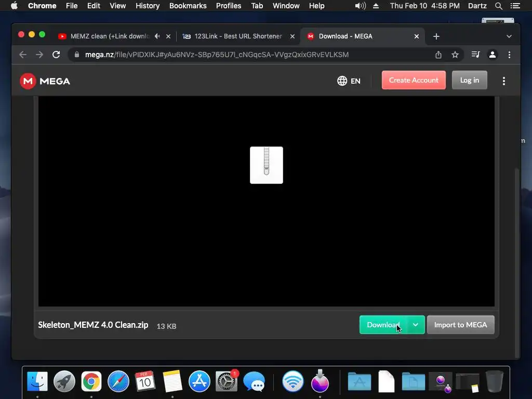This screenshot has width=532, height=399.
Task: Click the 13 KB file size label
Action: (x=166, y=326)
